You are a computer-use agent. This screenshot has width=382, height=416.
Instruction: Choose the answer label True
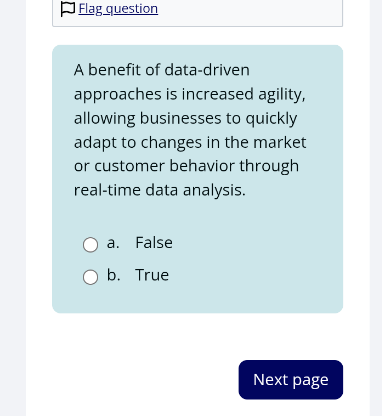click(x=152, y=275)
